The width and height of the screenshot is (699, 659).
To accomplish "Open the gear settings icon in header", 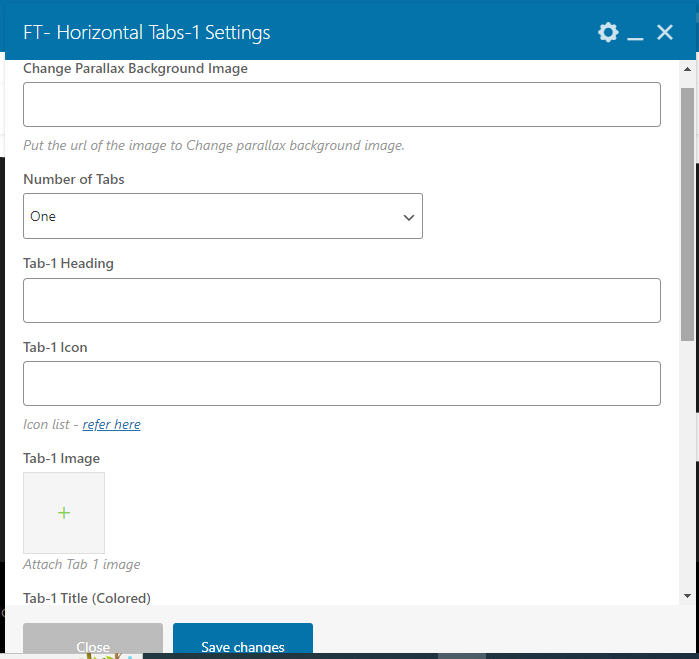I will (608, 33).
